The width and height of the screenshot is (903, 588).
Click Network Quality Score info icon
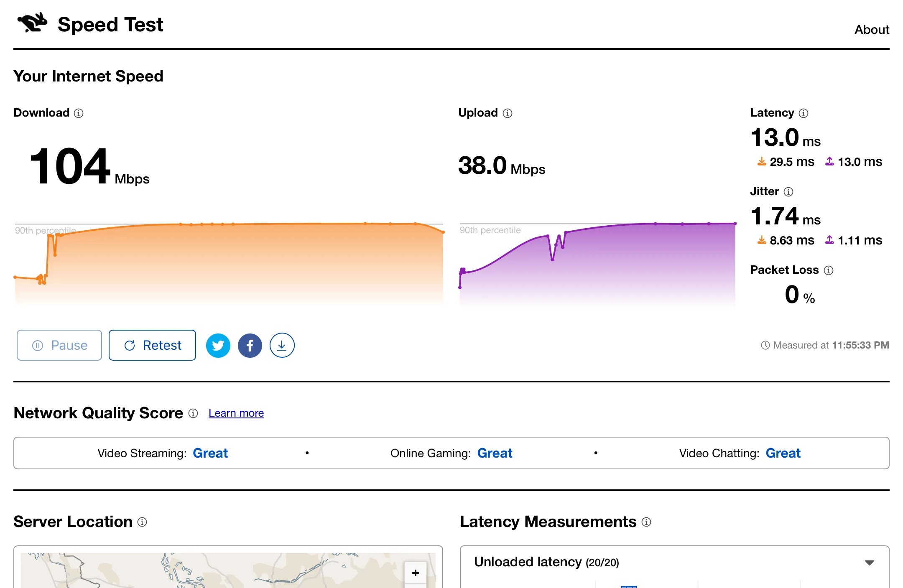pos(193,413)
